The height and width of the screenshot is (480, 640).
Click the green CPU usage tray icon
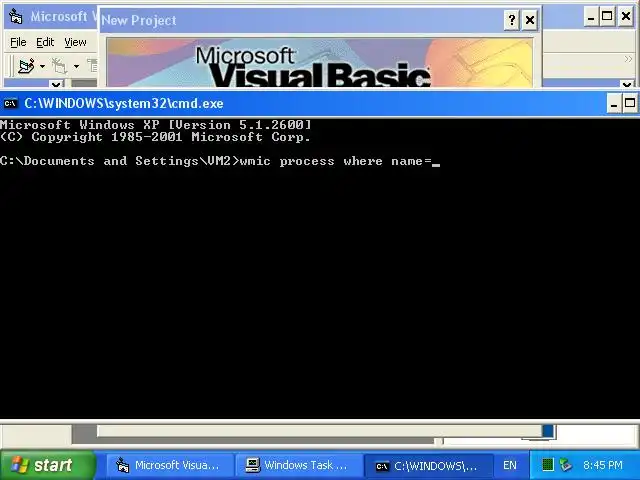point(547,464)
